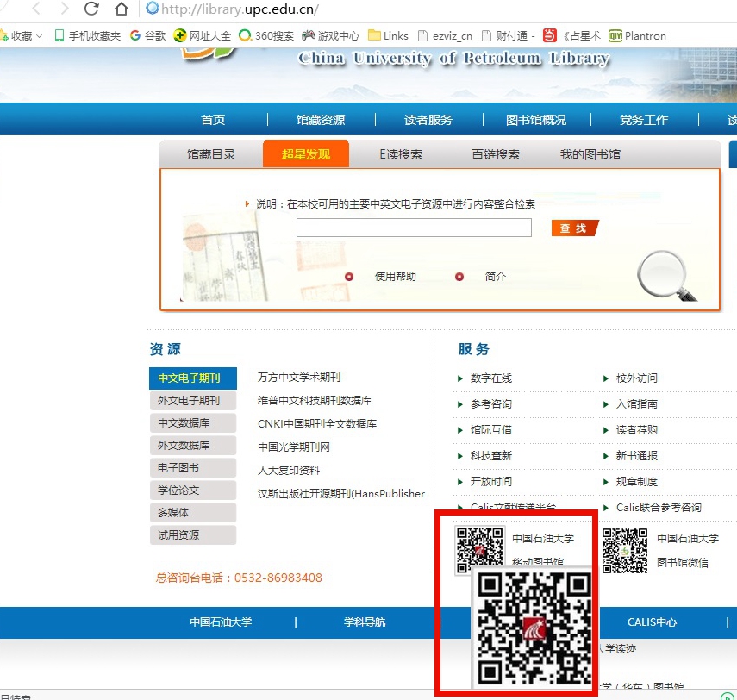This screenshot has height=700, width=737.
Task: Switch to the 我的图书馆 tab
Action: tap(590, 154)
